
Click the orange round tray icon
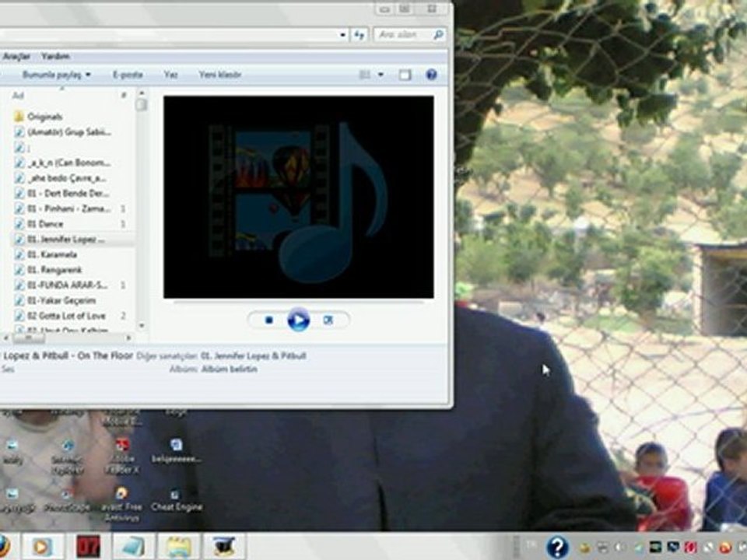pyautogui.click(x=727, y=548)
